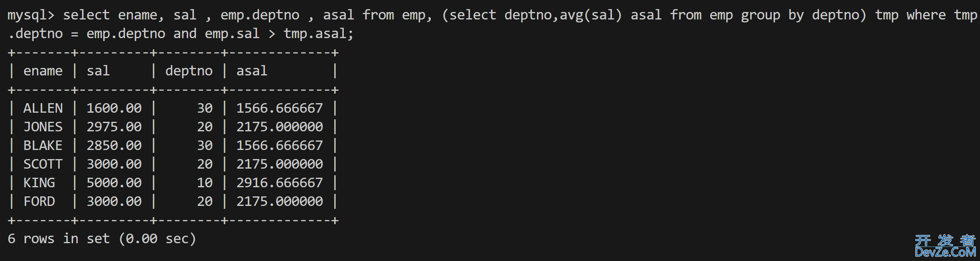This screenshot has height=261, width=980.
Task: Click salary value 2975.00
Action: (x=114, y=127)
